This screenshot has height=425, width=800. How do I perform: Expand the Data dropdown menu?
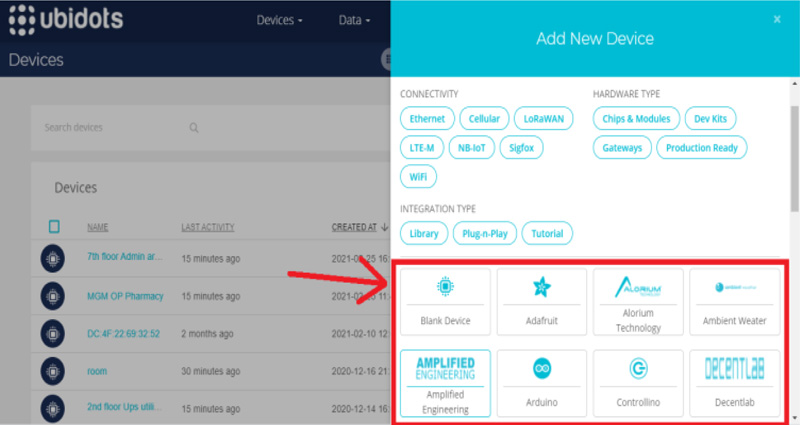pyautogui.click(x=354, y=20)
